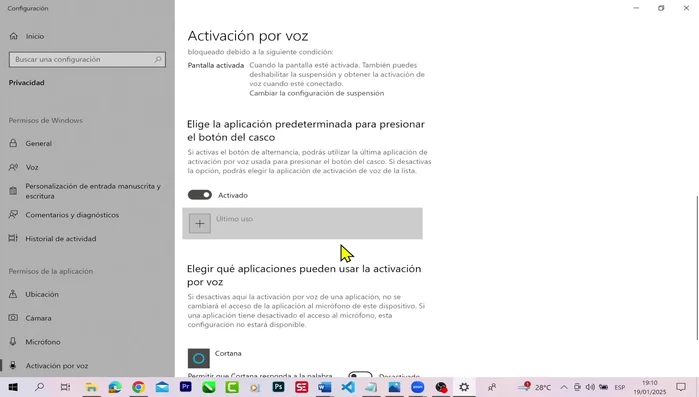Click the Último uso app selector
Image resolution: width=699 pixels, height=397 pixels.
click(302, 223)
